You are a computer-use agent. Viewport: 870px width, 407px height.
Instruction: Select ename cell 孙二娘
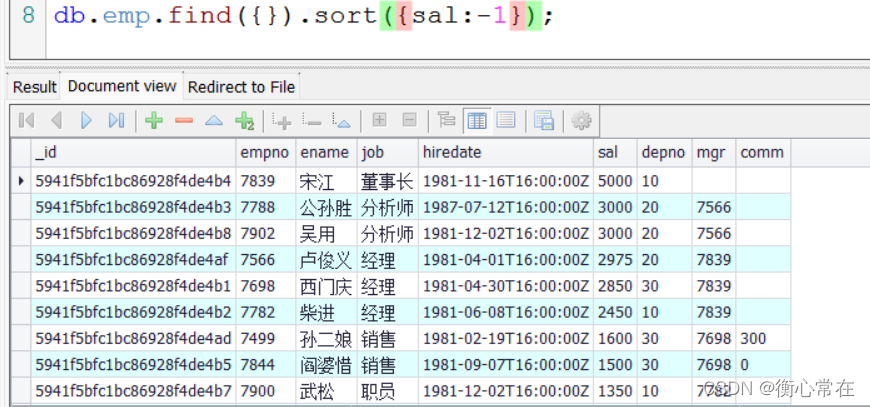(x=326, y=338)
